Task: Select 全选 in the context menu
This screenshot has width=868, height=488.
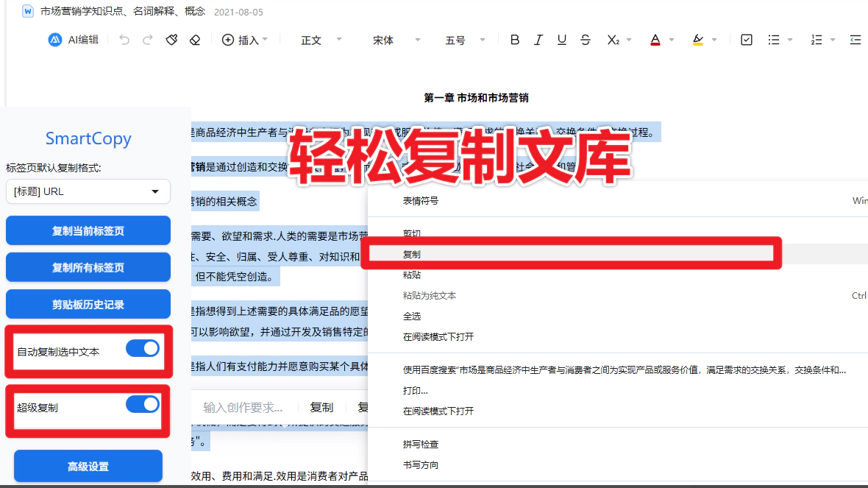Action: tap(412, 316)
